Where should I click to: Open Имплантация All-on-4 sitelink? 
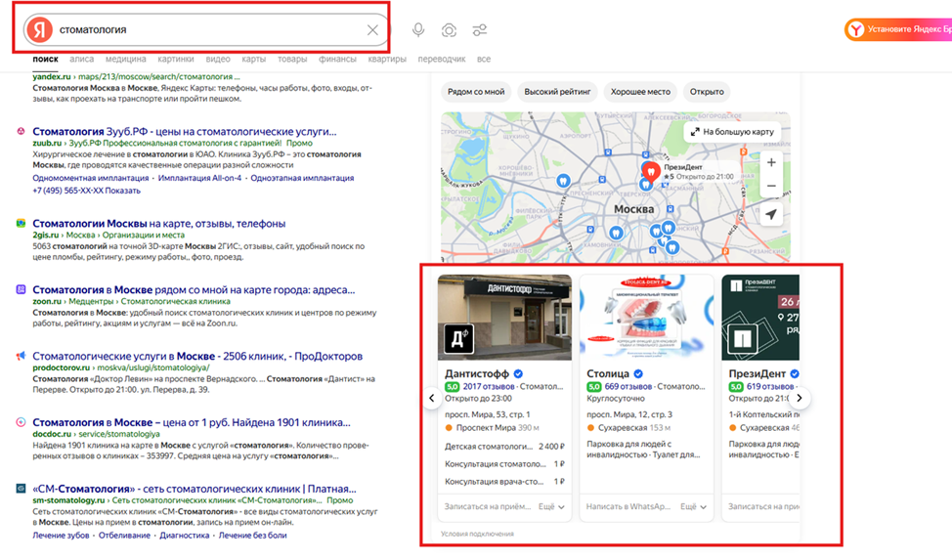pyautogui.click(x=199, y=178)
